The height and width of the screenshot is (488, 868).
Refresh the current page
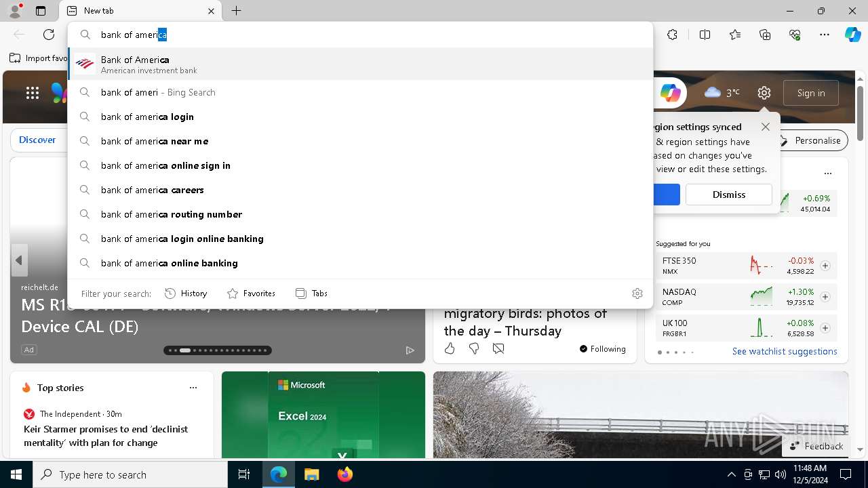click(49, 35)
